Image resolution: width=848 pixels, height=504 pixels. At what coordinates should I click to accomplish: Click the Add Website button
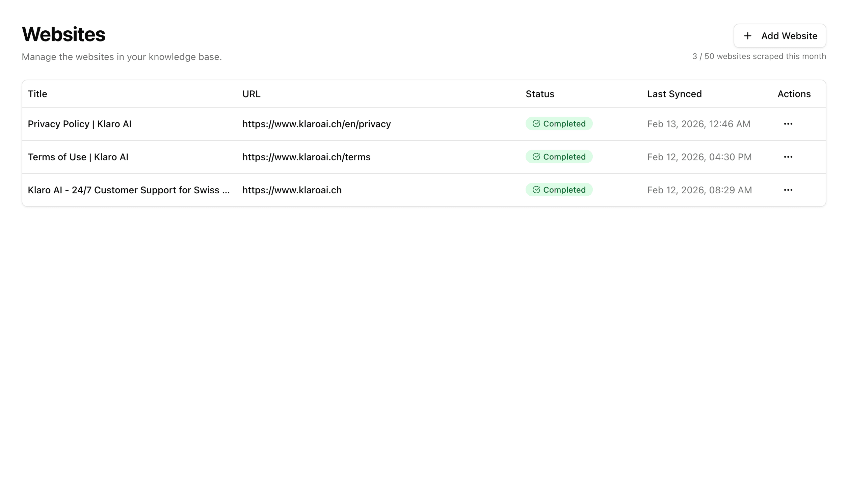tap(780, 36)
